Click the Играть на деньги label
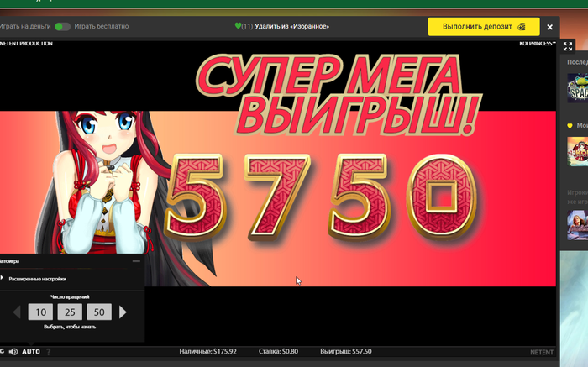588x367 pixels. (x=24, y=26)
